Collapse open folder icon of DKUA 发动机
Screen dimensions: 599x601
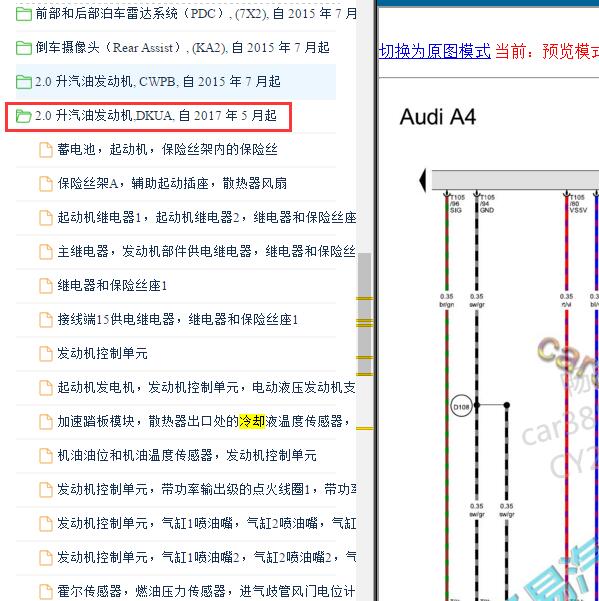click(x=24, y=116)
